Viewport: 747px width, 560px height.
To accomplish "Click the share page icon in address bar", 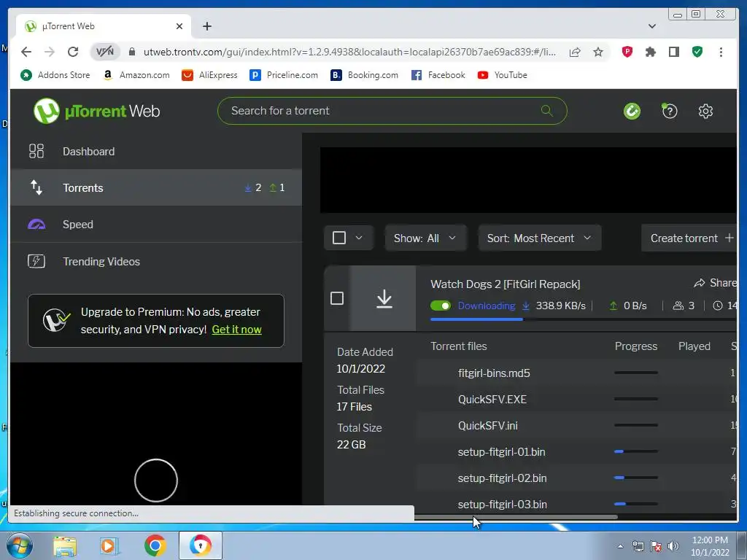I will pos(575,52).
